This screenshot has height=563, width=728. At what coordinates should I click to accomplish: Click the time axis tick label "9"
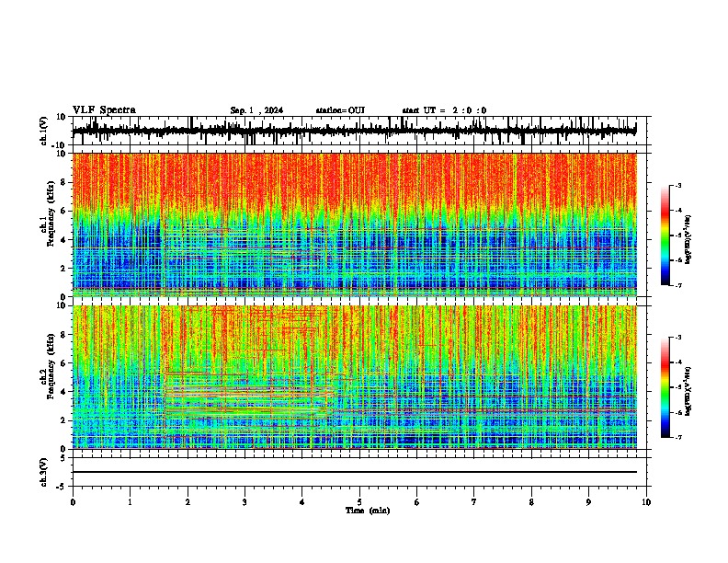(588, 502)
